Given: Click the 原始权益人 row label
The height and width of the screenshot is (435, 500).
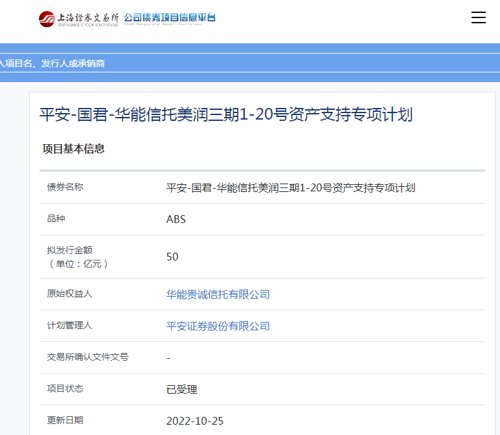Looking at the screenshot, I should [69, 294].
